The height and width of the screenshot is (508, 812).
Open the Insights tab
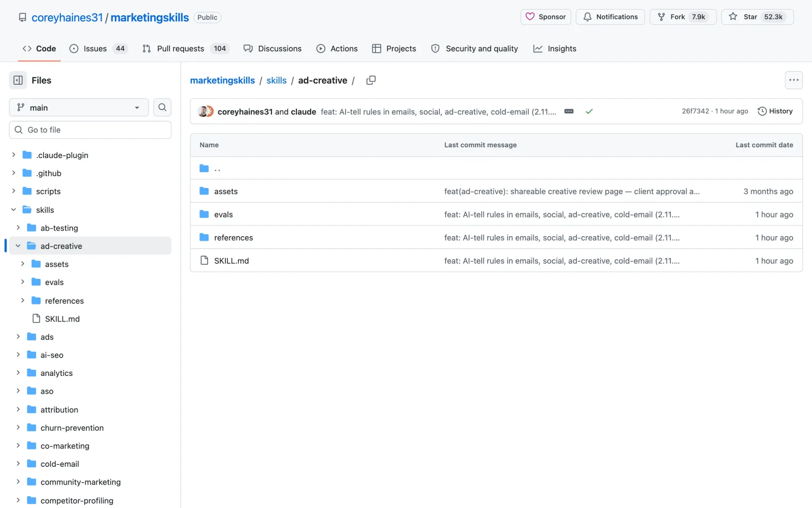pyautogui.click(x=555, y=48)
